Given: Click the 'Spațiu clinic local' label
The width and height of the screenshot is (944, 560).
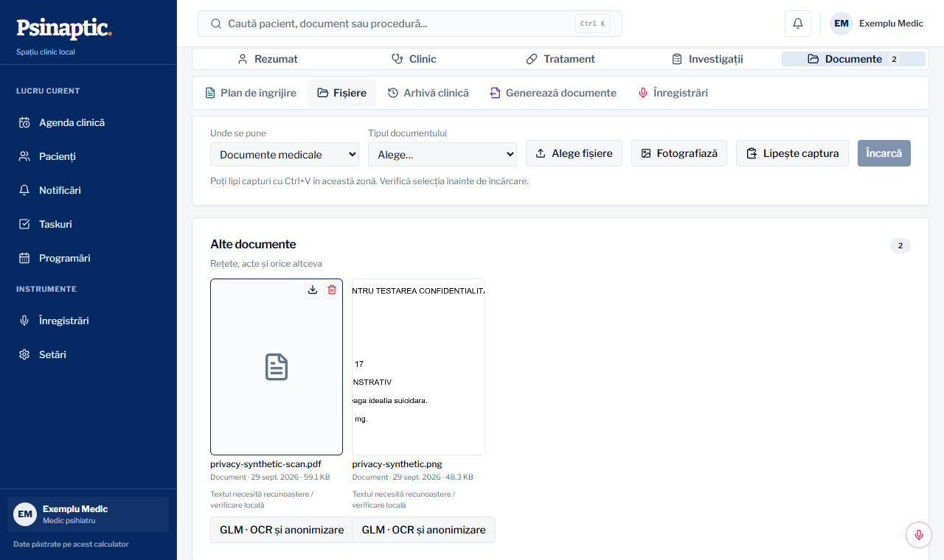Looking at the screenshot, I should pos(46,52).
